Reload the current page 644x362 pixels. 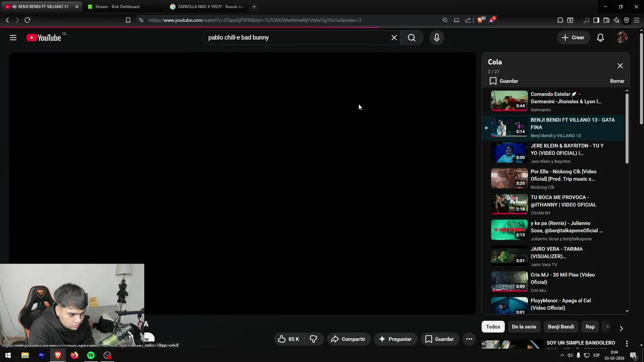pos(27,20)
